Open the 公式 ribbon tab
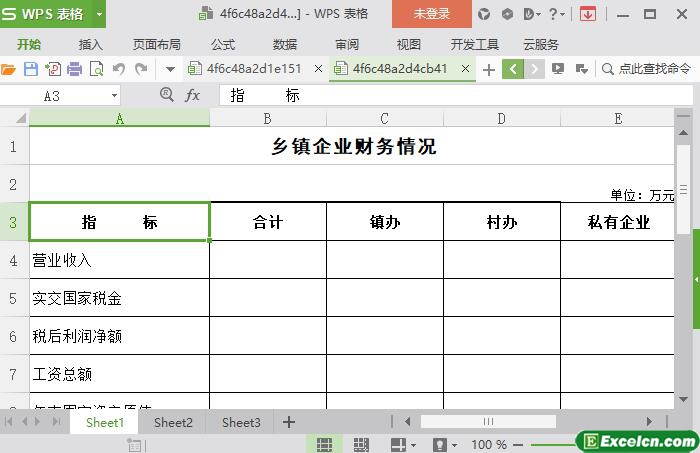The image size is (700, 453). [223, 45]
